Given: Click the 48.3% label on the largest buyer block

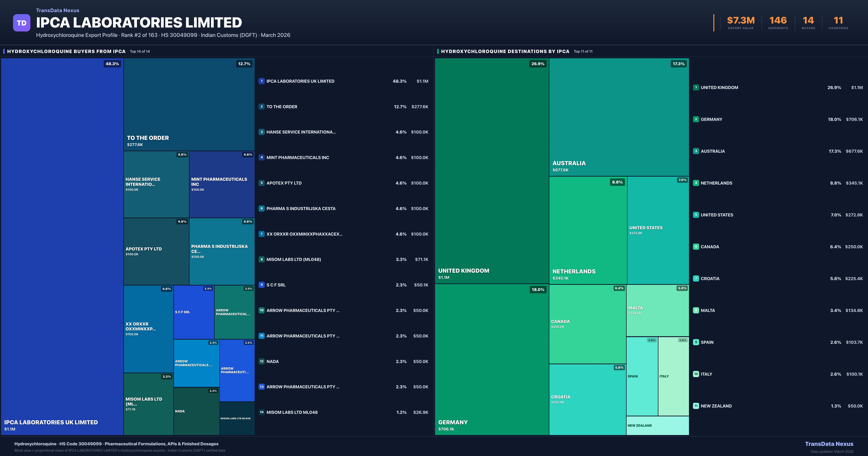Looking at the screenshot, I should pyautogui.click(x=112, y=64).
